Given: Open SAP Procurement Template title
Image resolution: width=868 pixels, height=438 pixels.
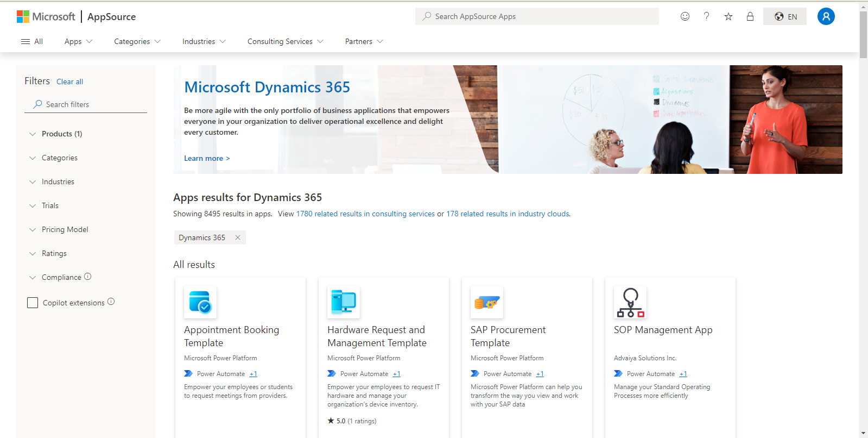Looking at the screenshot, I should [508, 336].
